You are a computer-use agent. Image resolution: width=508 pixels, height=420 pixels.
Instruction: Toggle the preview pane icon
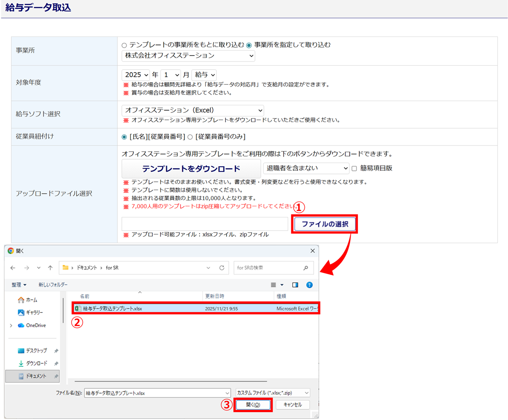(295, 285)
